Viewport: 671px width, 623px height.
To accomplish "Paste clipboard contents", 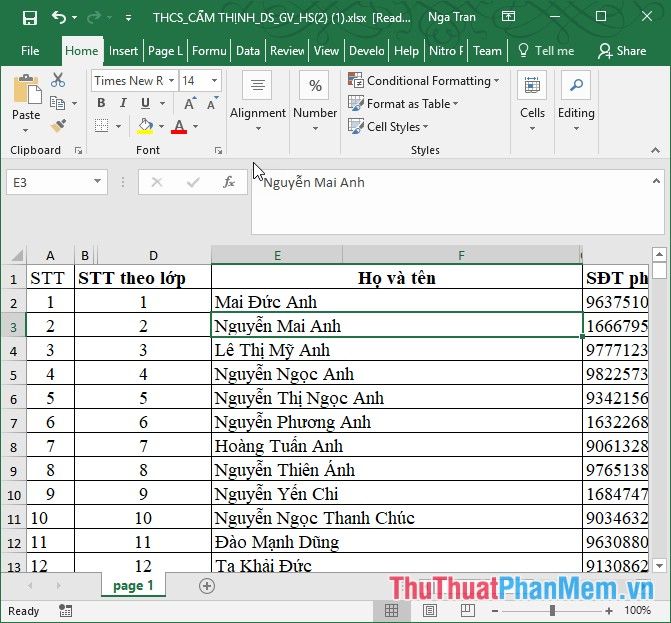I will point(27,90).
